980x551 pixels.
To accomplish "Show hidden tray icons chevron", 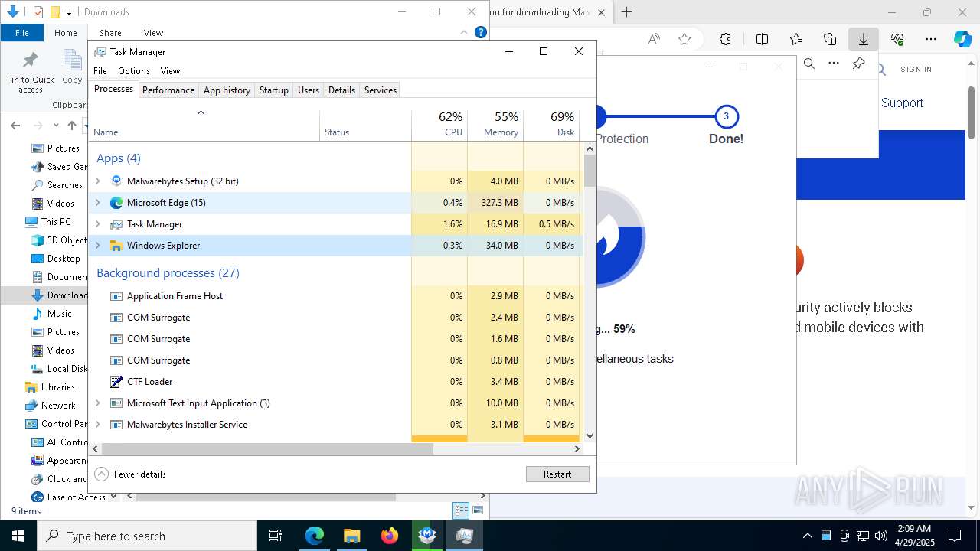I will pyautogui.click(x=807, y=536).
